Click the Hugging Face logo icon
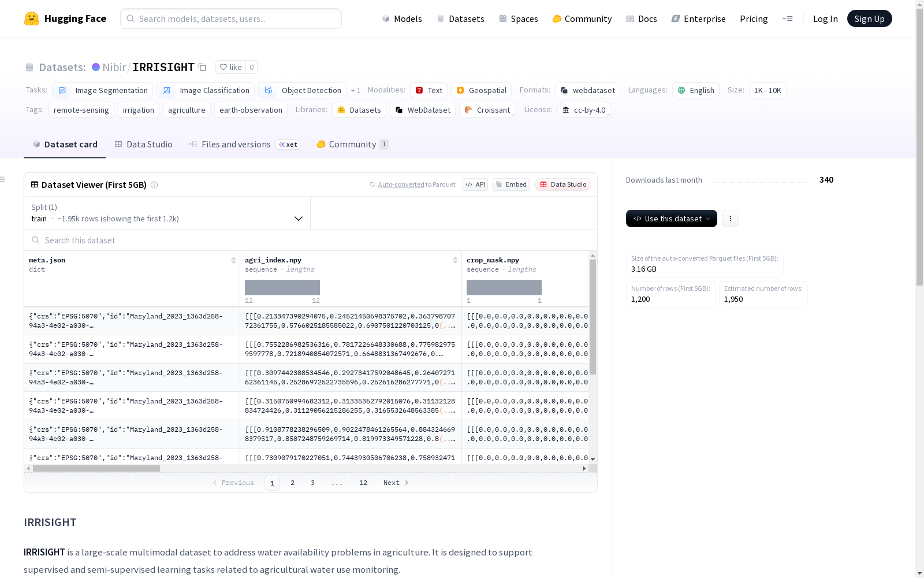 coord(32,18)
